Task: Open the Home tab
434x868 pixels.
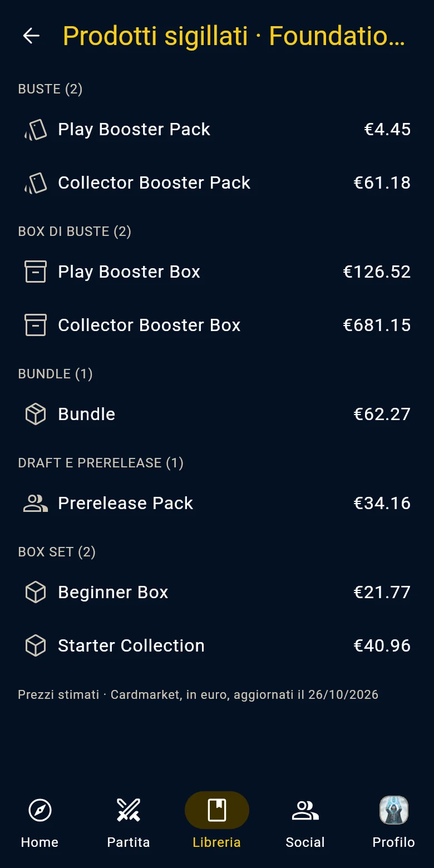Action: 40,822
